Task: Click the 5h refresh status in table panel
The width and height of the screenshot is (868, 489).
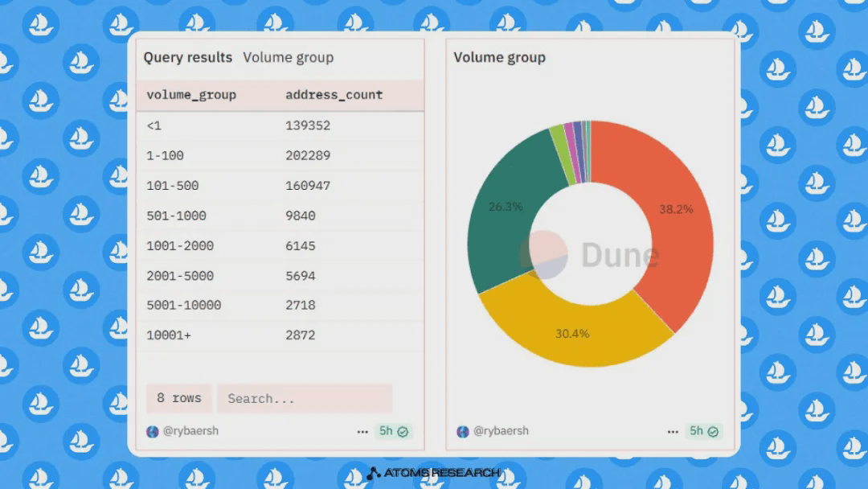Action: [x=394, y=431]
